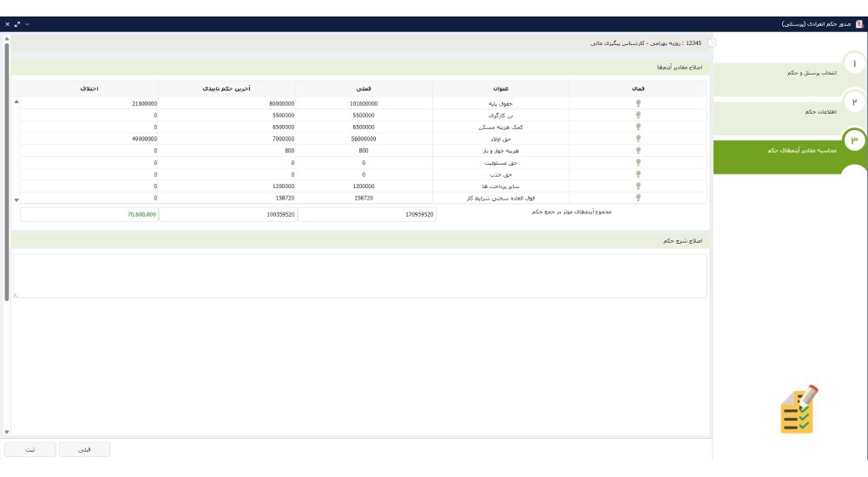The image size is (868, 477).
Task: Click the last-approved value 158720
Action: (x=285, y=198)
